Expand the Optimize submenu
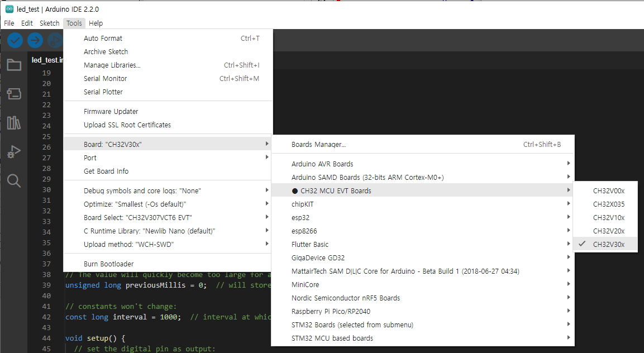The image size is (644, 353). [168, 204]
